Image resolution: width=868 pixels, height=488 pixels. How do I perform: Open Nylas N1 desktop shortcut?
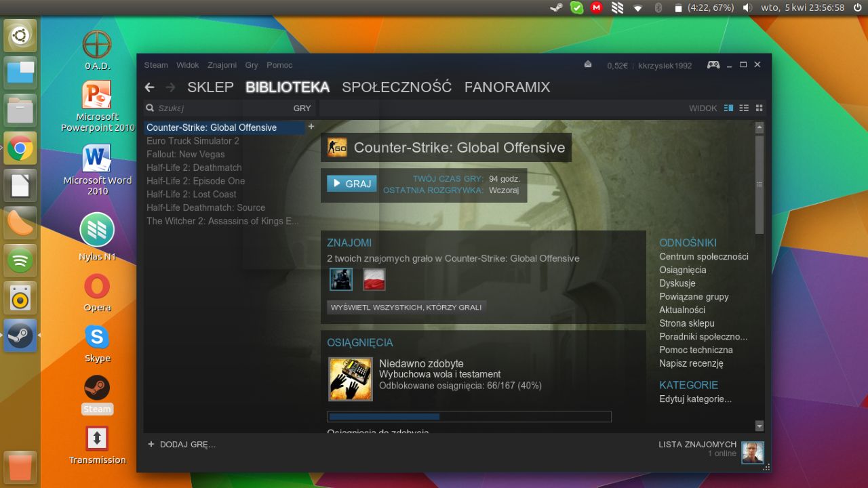click(97, 237)
